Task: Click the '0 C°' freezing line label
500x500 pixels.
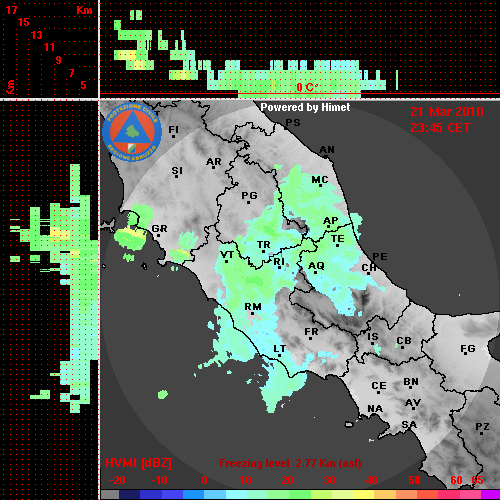Action: tap(307, 87)
